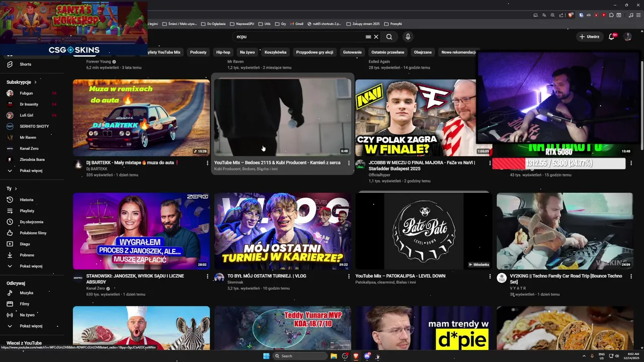The width and height of the screenshot is (644, 362).
Task: Open the account avatar menu
Action: pos(627,37)
